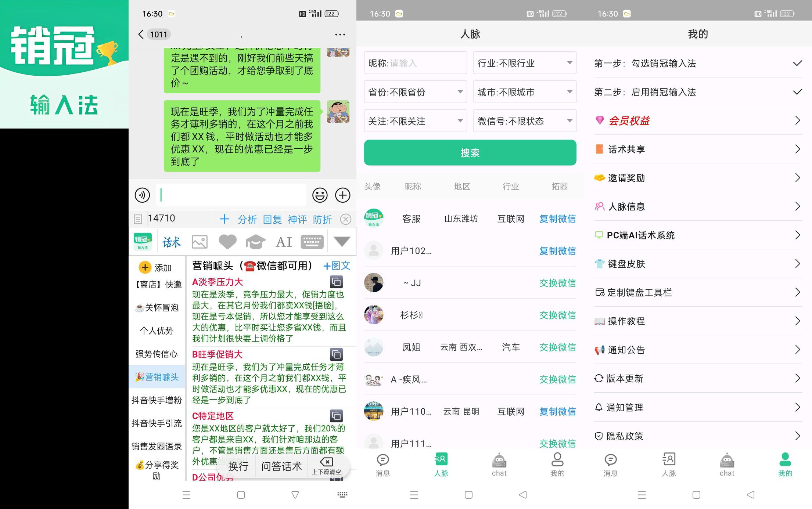Expand the 邀请奖励 row
Screen dimensions: 812x509
point(698,178)
